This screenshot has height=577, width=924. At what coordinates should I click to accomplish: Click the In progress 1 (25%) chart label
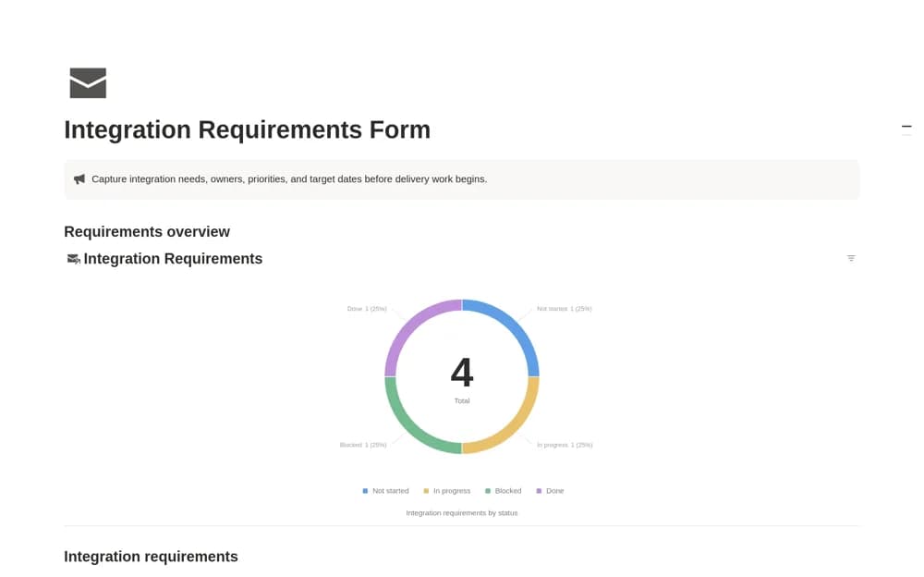(565, 445)
